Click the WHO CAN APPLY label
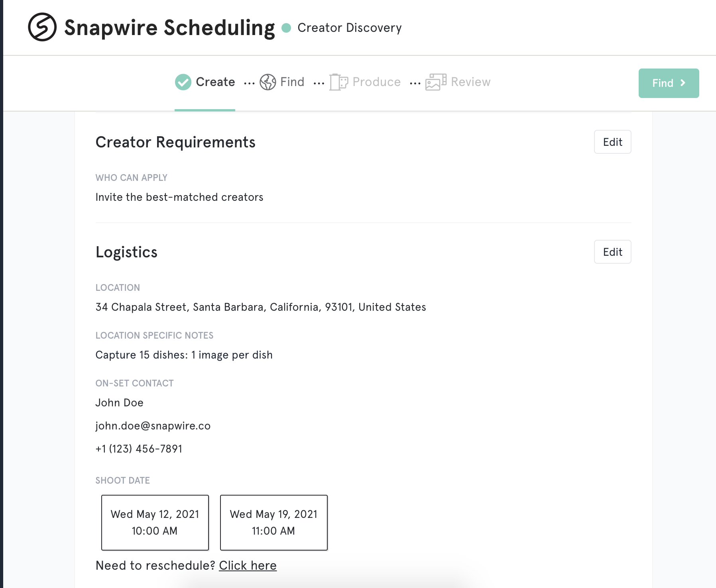The image size is (716, 588). (132, 178)
